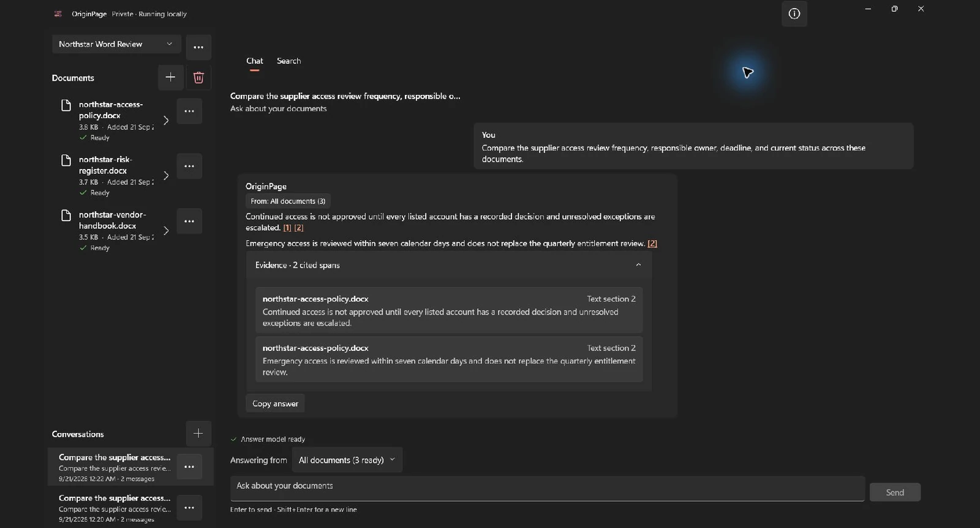Open the Answering from All documents dropdown
The width and height of the screenshot is (980, 528).
click(x=347, y=460)
